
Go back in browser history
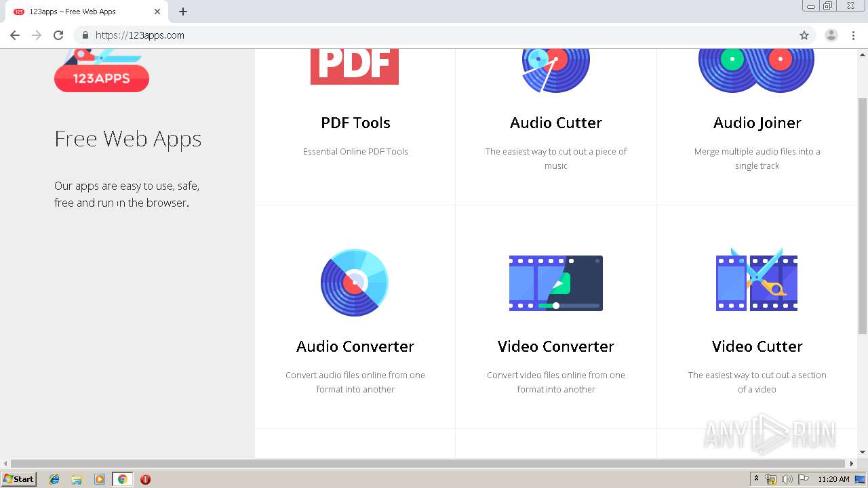(15, 35)
